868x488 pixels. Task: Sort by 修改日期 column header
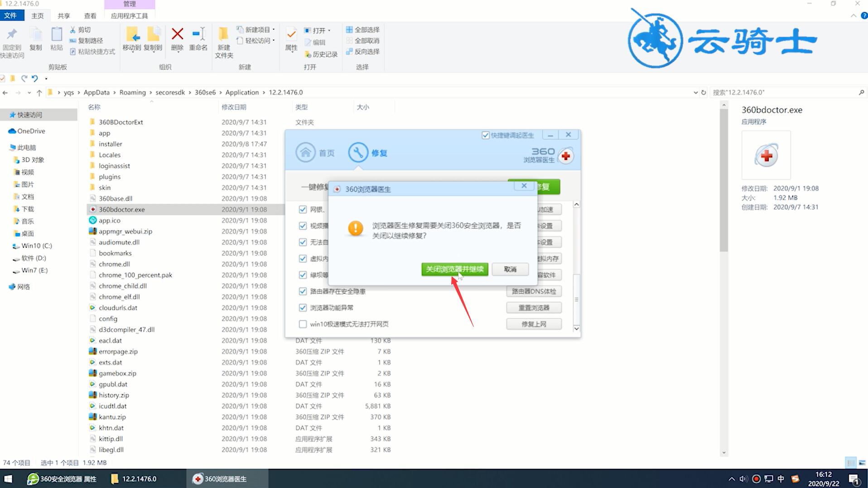tap(234, 107)
